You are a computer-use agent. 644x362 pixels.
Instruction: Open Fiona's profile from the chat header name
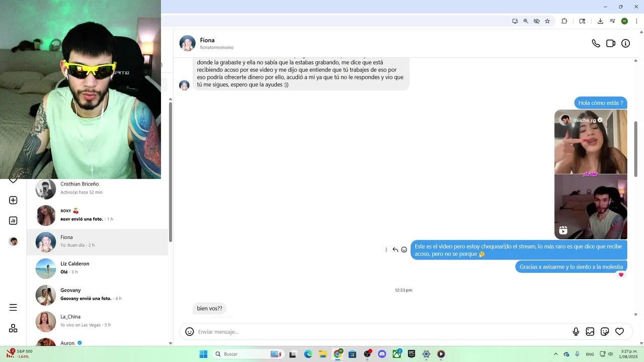pos(207,40)
